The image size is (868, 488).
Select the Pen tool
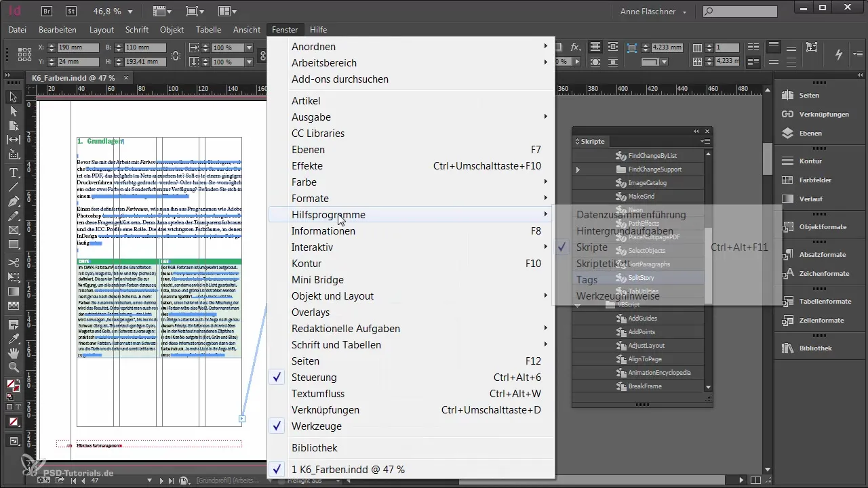coord(13,201)
